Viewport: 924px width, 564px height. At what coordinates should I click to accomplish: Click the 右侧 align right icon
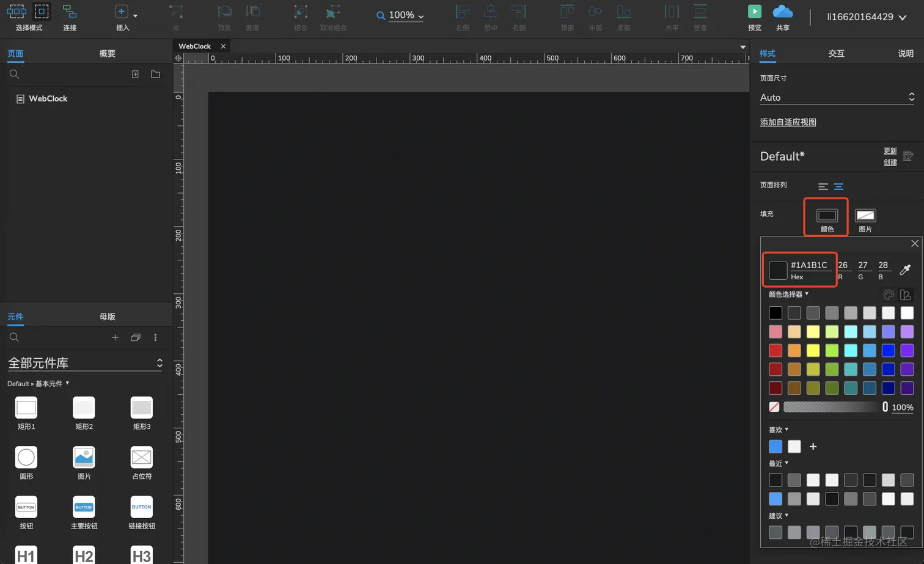tap(519, 12)
